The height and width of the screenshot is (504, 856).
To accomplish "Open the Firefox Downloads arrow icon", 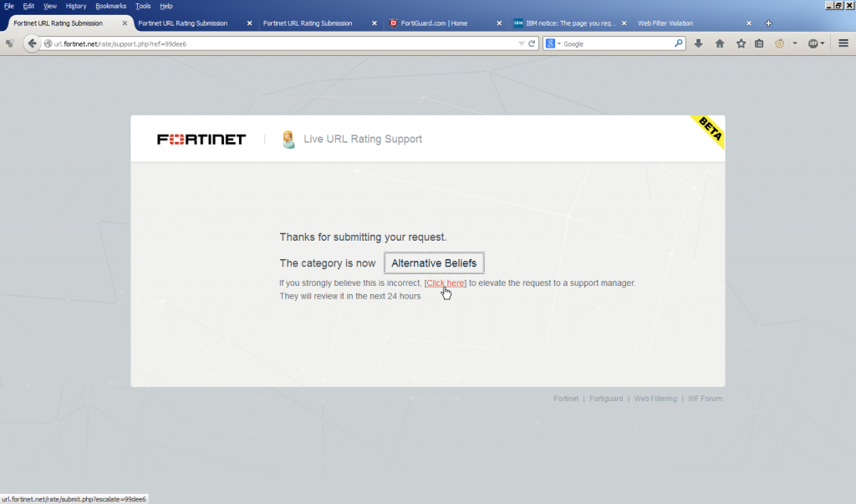I will 699,43.
